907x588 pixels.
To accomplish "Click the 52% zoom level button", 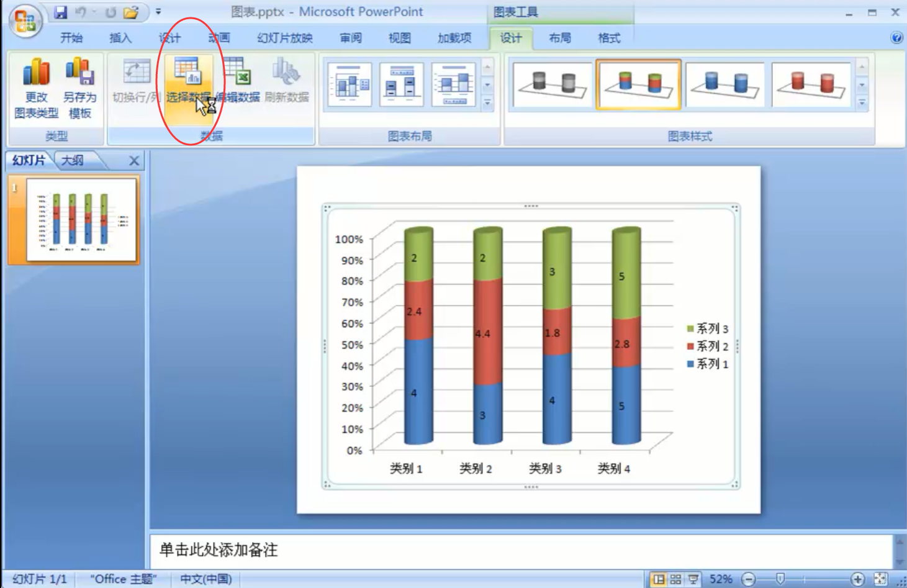I will (721, 579).
